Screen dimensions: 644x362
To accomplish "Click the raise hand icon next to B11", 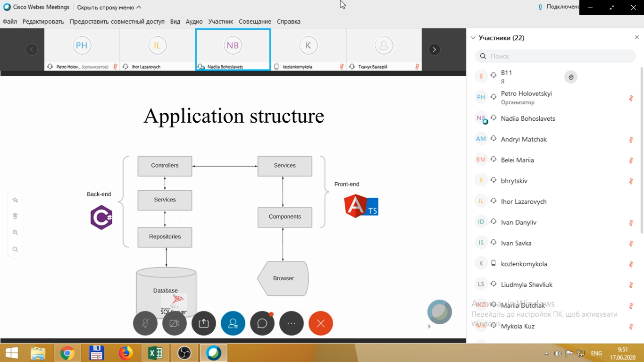I will click(x=571, y=77).
